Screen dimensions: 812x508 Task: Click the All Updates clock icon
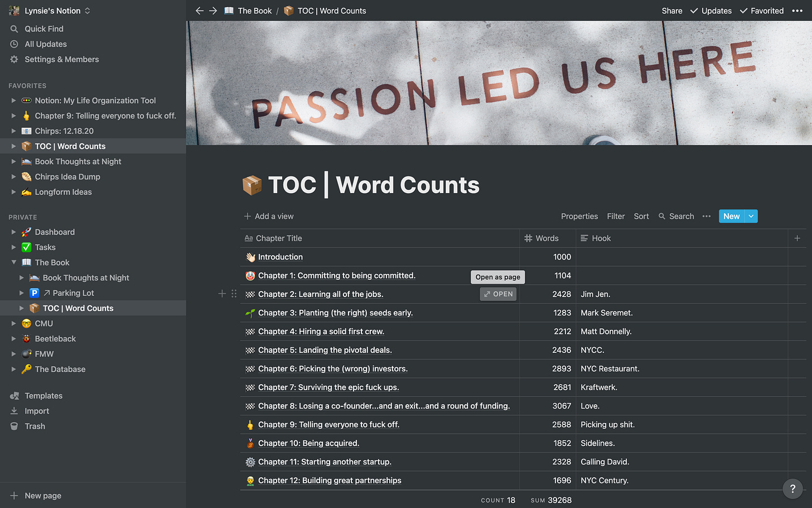(x=14, y=44)
